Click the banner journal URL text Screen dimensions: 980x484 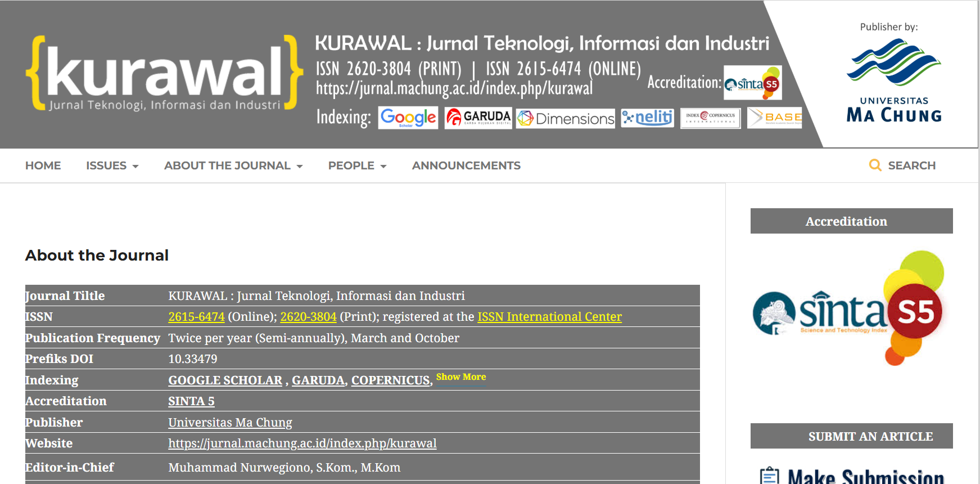click(x=454, y=88)
